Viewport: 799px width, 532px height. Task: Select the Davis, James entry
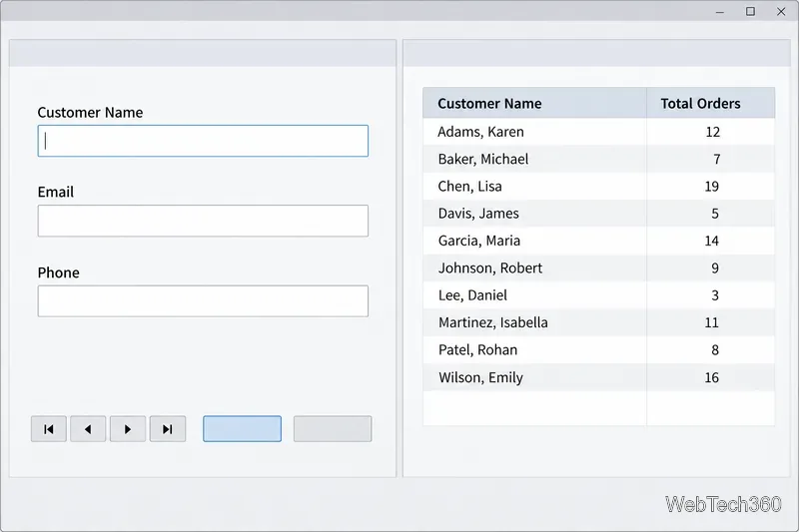click(598, 214)
